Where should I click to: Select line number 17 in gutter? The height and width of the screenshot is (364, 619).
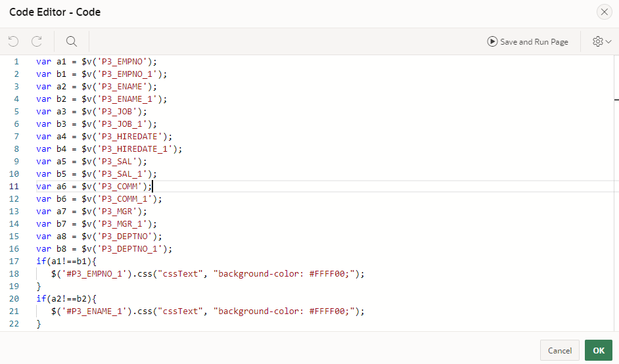[14, 262]
